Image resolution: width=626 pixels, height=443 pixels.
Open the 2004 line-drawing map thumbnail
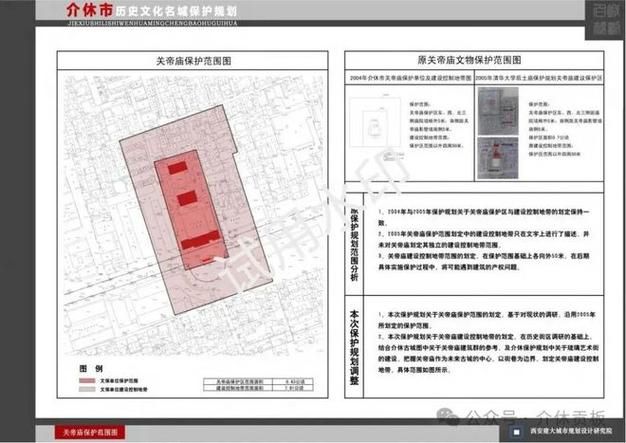click(375, 122)
